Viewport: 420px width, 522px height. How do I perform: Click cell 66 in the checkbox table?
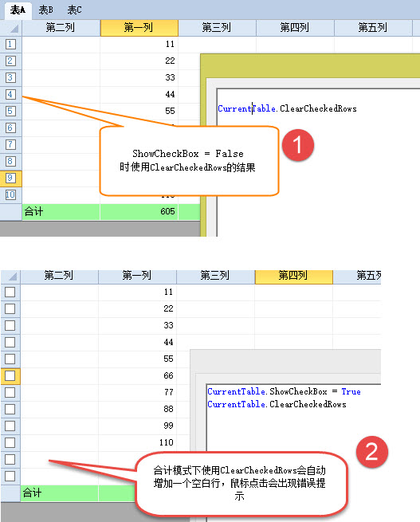[x=137, y=376]
